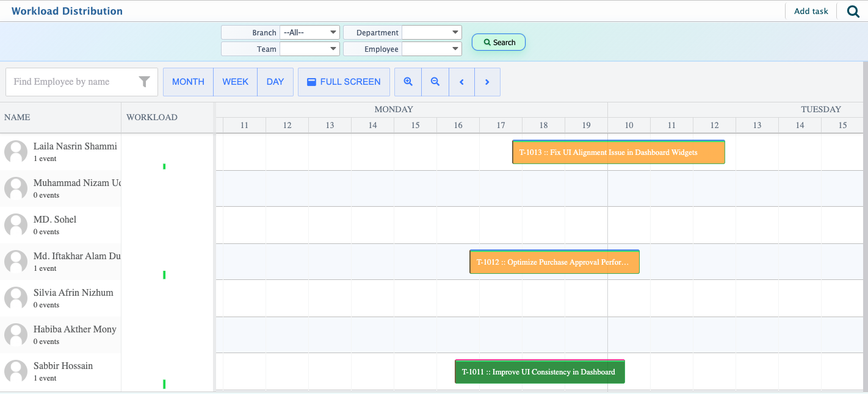Enter FULL SCREEN mode
The image size is (868, 394).
tap(344, 82)
